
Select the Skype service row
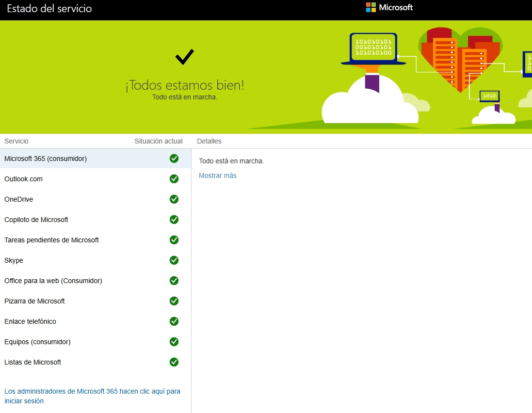click(x=96, y=260)
